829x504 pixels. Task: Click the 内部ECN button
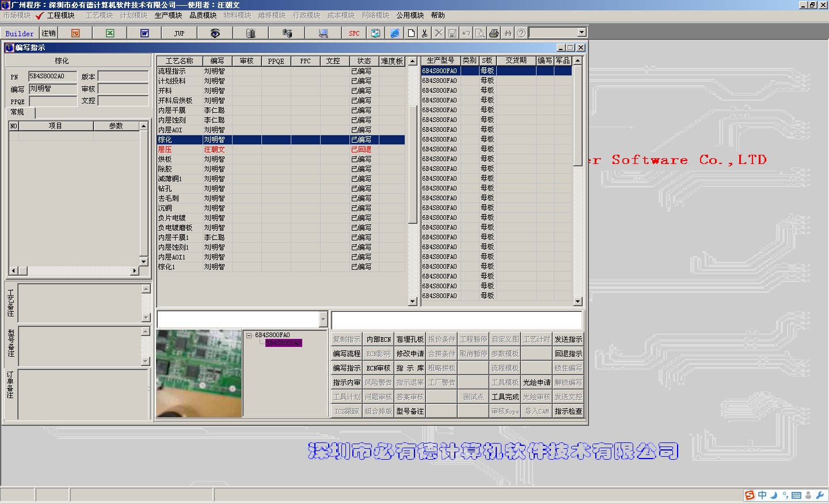point(378,339)
